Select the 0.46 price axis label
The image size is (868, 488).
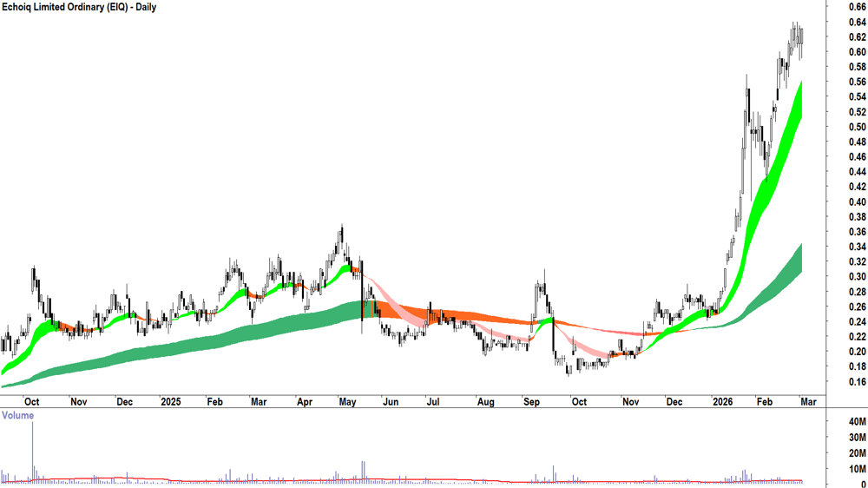(x=858, y=157)
